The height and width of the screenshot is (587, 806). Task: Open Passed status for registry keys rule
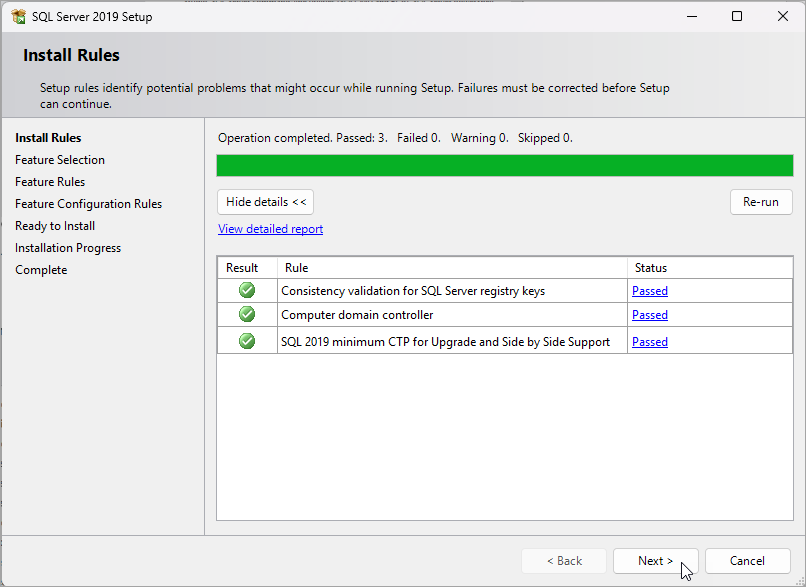coord(650,291)
